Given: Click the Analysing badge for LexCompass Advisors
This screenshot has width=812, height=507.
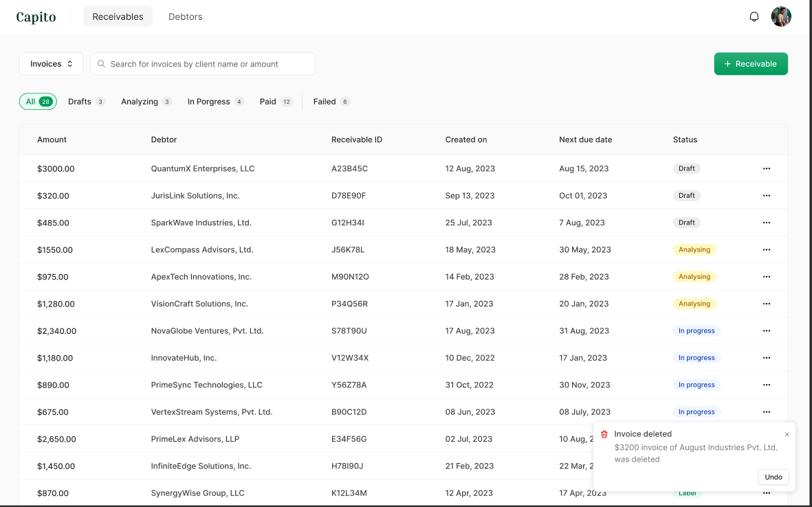Looking at the screenshot, I should click(x=694, y=249).
